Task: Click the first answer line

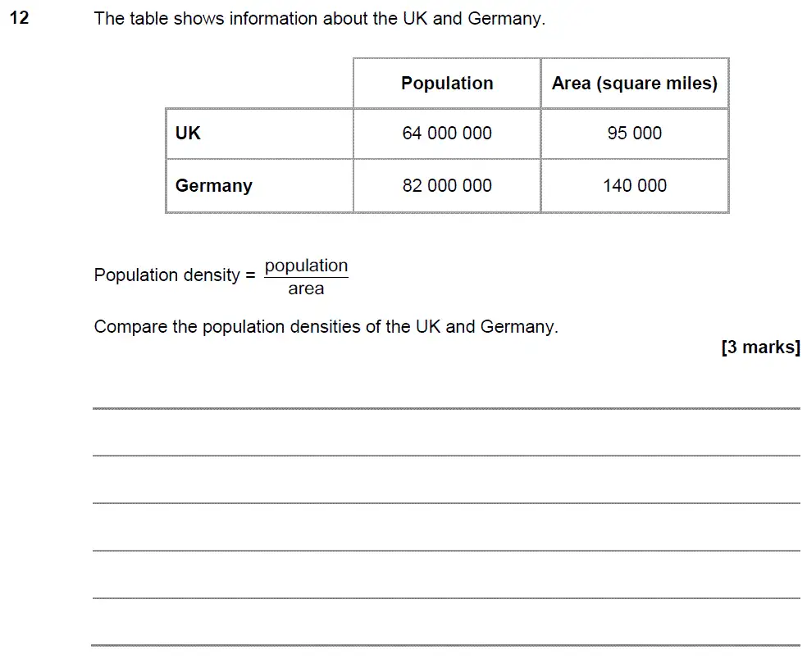Action: (446, 408)
